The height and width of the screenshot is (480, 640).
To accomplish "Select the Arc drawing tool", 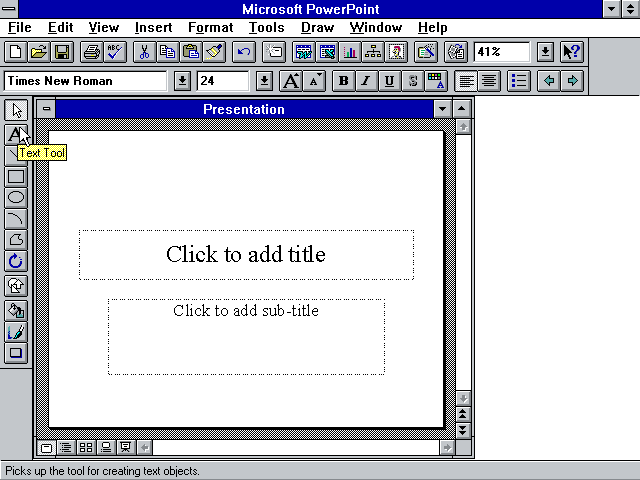I will (x=16, y=219).
